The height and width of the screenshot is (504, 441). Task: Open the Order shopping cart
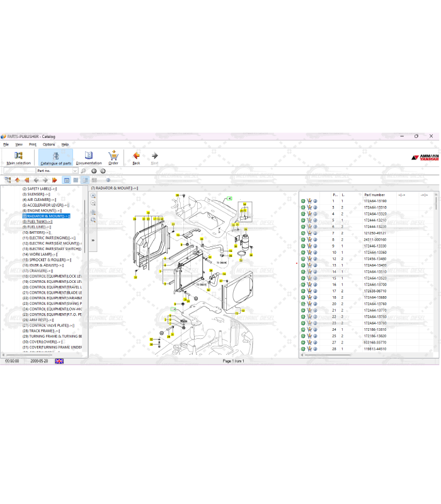(113, 157)
